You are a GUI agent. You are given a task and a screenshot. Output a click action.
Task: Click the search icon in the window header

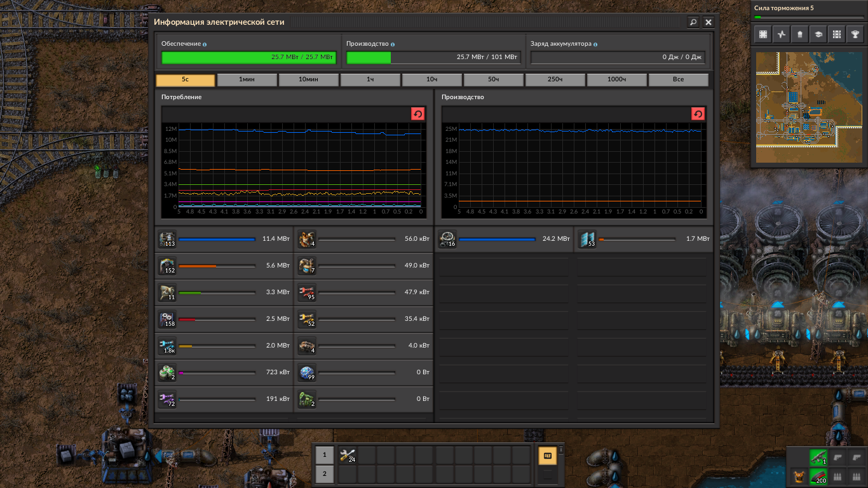(693, 22)
